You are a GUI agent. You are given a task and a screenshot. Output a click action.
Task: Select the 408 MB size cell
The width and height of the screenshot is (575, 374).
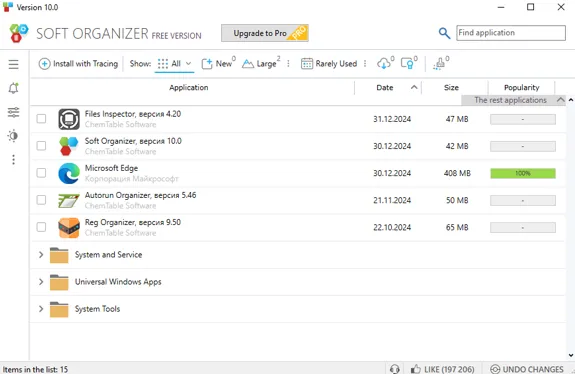click(x=457, y=173)
